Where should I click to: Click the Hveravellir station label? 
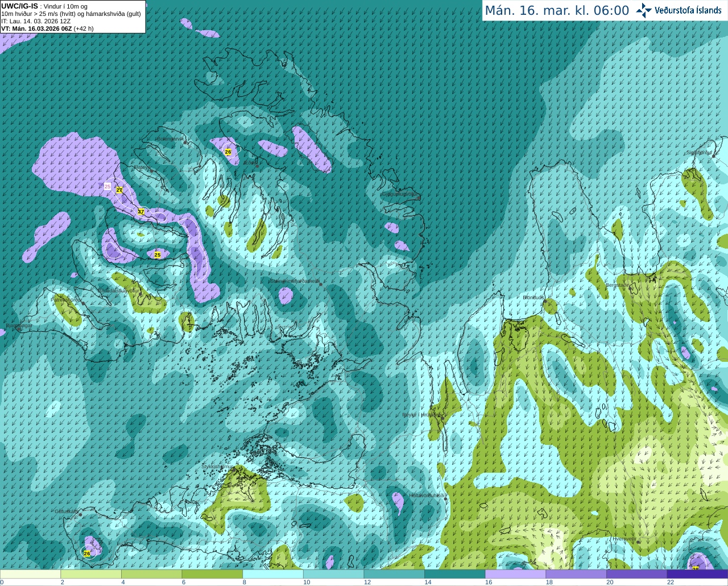[x=624, y=539]
